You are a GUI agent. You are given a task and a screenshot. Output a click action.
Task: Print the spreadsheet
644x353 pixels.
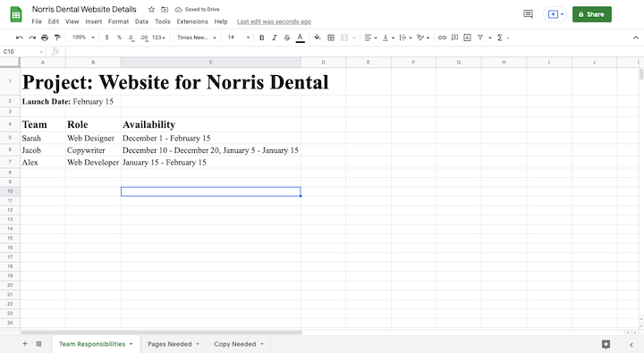(x=45, y=38)
